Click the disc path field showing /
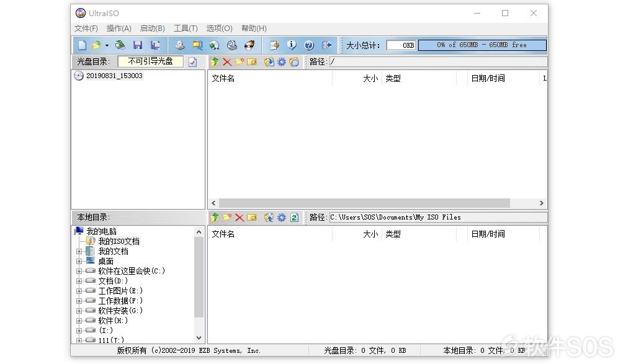 pos(438,61)
